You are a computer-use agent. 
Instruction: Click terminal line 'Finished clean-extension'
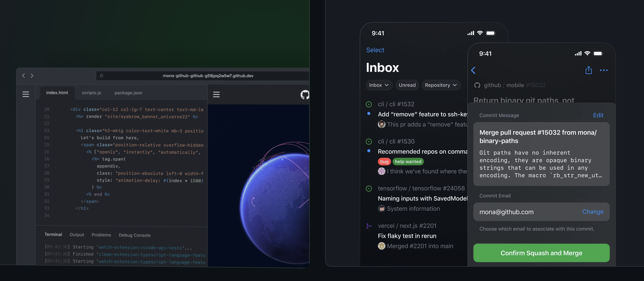(x=125, y=254)
